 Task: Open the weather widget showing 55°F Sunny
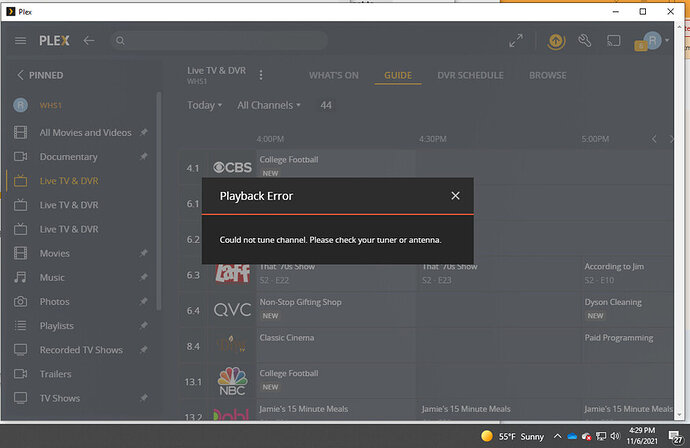coord(512,436)
